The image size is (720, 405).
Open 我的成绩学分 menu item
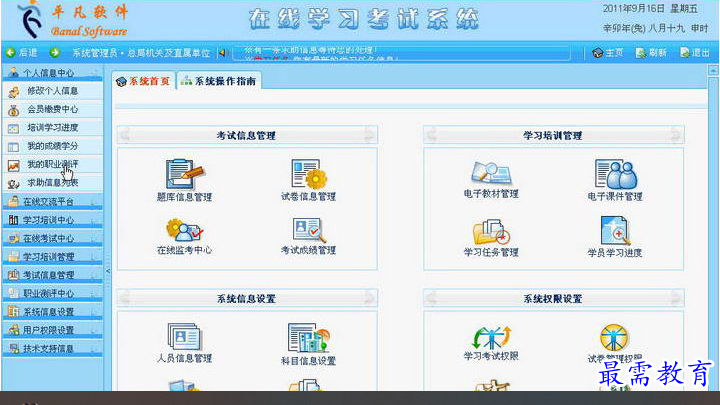pos(52,146)
